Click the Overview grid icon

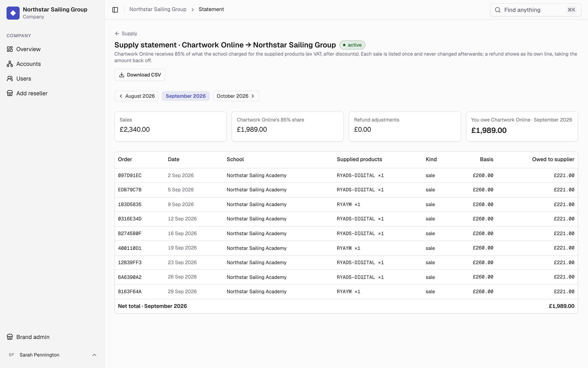10,49
